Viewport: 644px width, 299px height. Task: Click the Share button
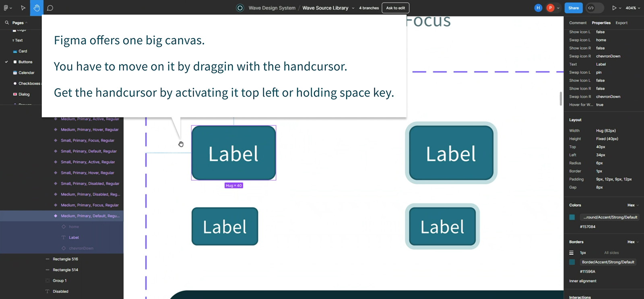point(574,8)
